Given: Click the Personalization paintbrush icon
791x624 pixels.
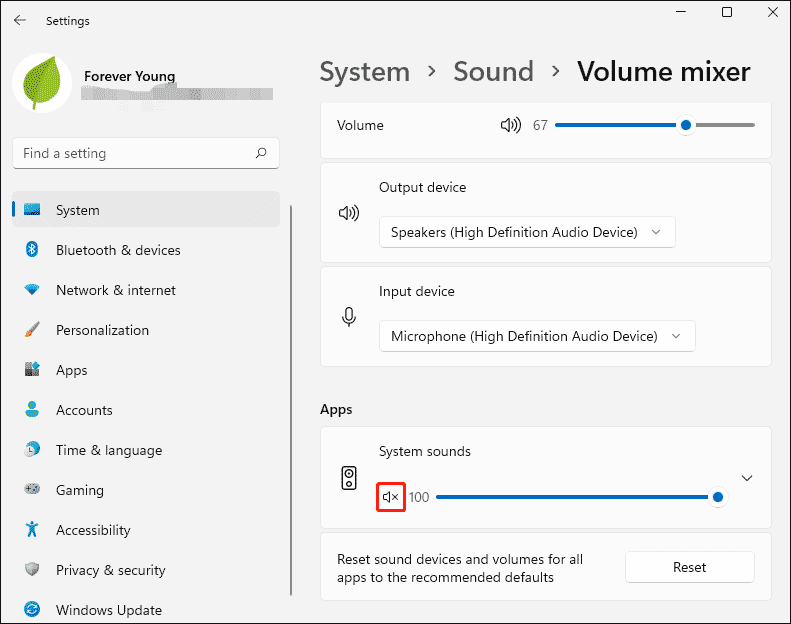Looking at the screenshot, I should 32,329.
